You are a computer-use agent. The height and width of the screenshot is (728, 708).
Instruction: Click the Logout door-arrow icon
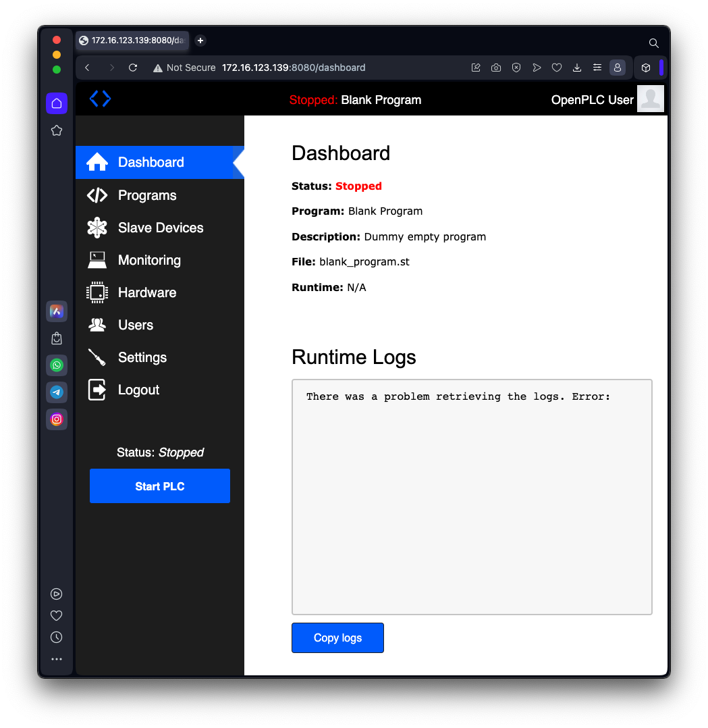coord(97,390)
